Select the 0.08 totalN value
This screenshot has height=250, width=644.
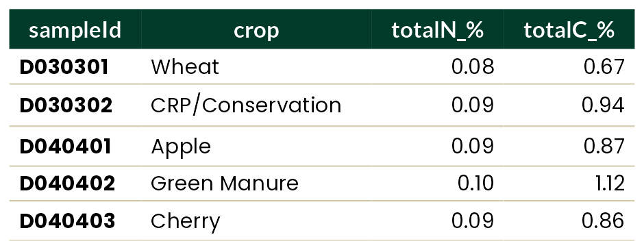tap(473, 67)
